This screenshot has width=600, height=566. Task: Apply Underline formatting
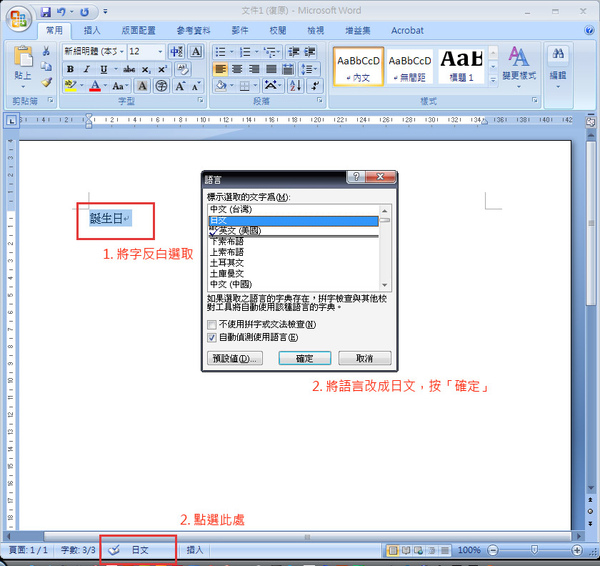click(103, 69)
